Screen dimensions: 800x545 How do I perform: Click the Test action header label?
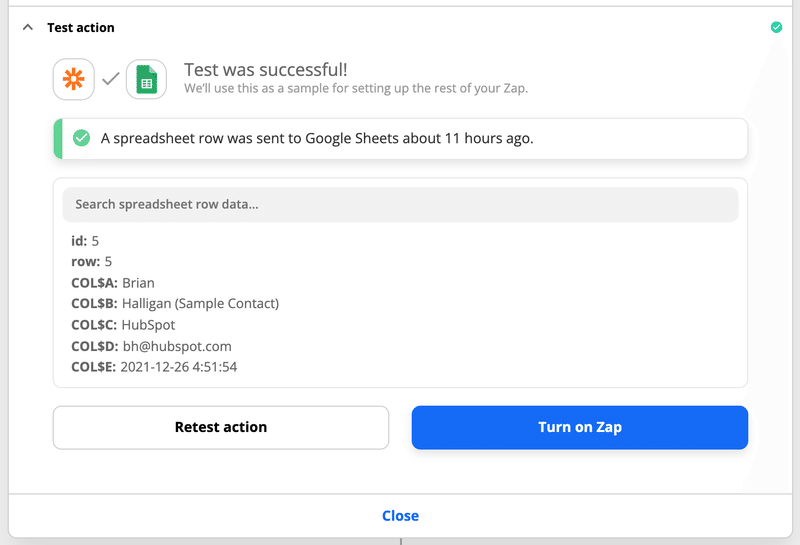coord(81,28)
